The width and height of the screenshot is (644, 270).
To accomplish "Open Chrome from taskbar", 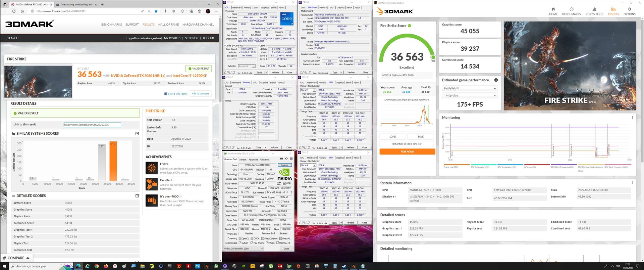I will (x=96, y=266).
